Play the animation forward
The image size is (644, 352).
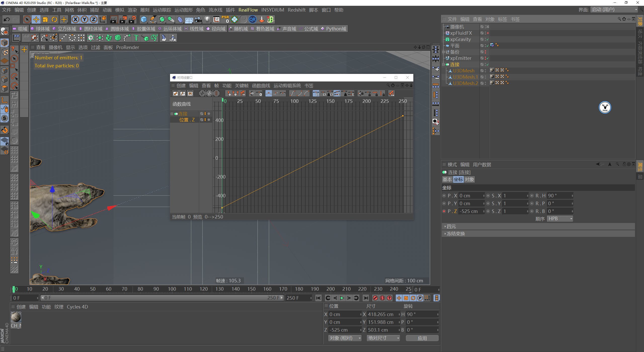(342, 298)
